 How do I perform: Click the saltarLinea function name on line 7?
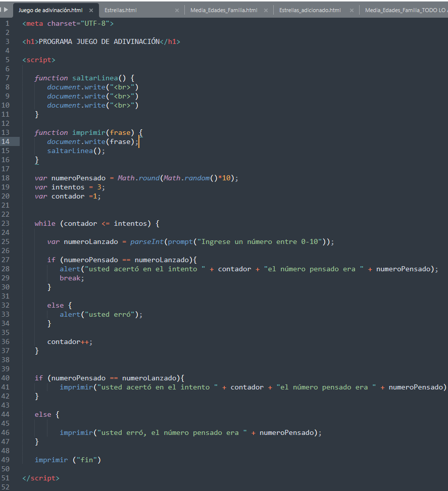pyautogui.click(x=95, y=78)
